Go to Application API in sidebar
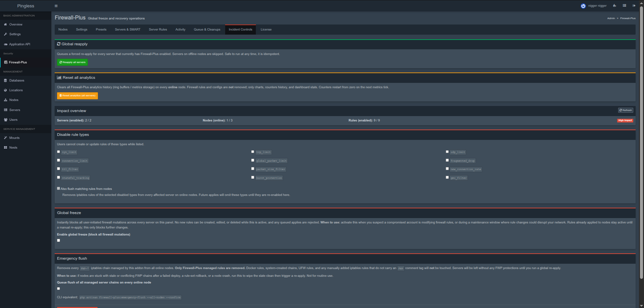644x308 pixels. pos(25,44)
